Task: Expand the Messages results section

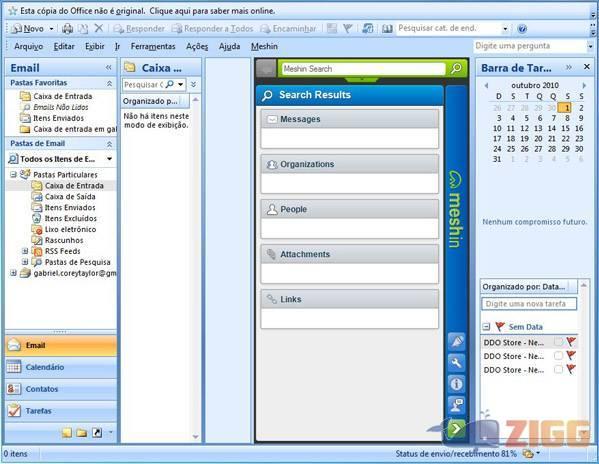Action: coord(350,119)
